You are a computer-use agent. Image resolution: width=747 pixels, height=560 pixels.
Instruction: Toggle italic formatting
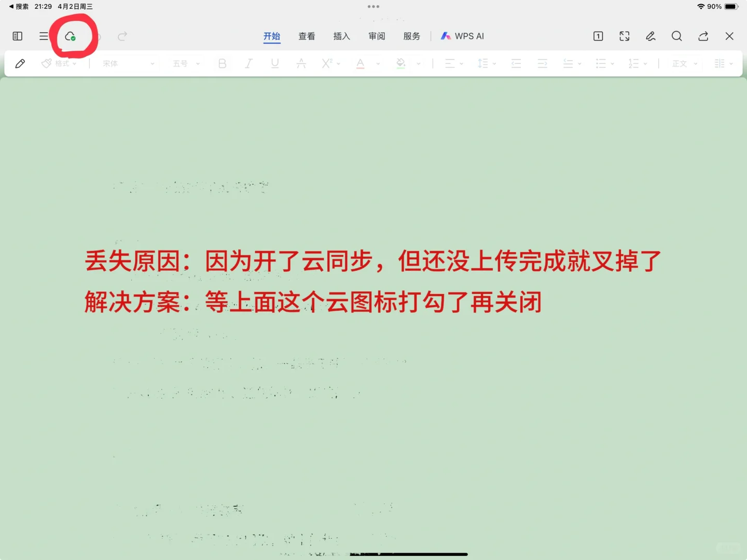tap(248, 63)
